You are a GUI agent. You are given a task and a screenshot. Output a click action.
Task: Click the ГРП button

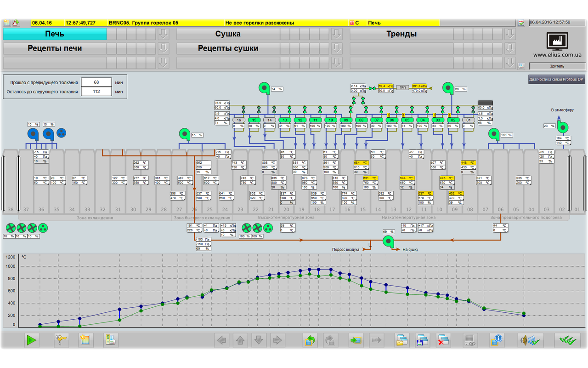402,87
